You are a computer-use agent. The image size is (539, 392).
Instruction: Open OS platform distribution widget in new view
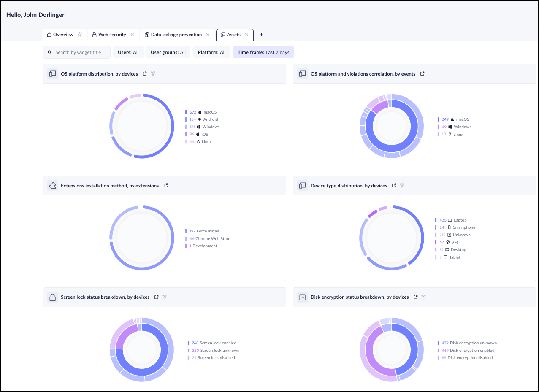pos(145,74)
